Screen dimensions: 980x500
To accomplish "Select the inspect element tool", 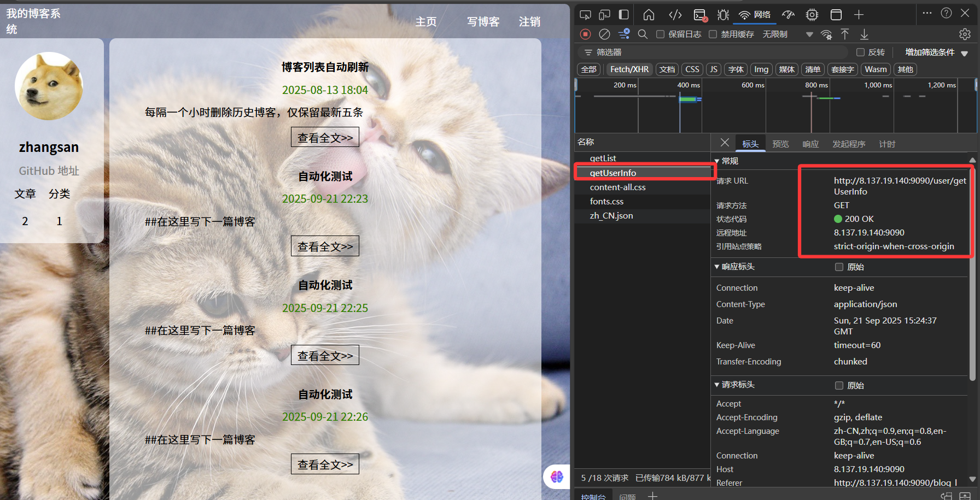I will pos(585,15).
